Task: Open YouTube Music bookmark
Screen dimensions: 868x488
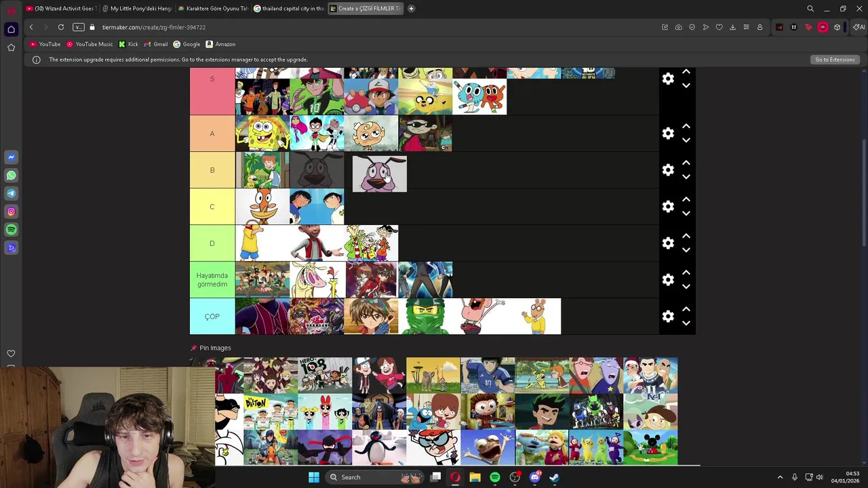Action: coord(90,44)
